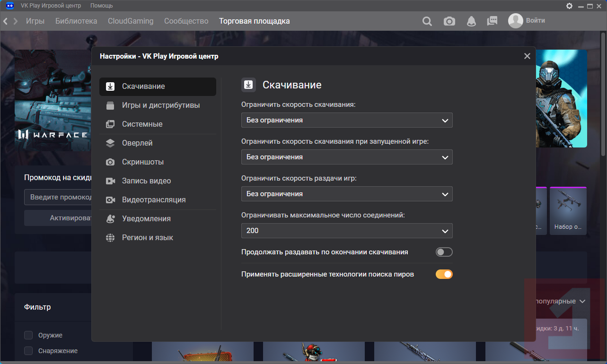The height and width of the screenshot is (364, 607).
Task: Click the user avatar icon
Action: coord(516,21)
